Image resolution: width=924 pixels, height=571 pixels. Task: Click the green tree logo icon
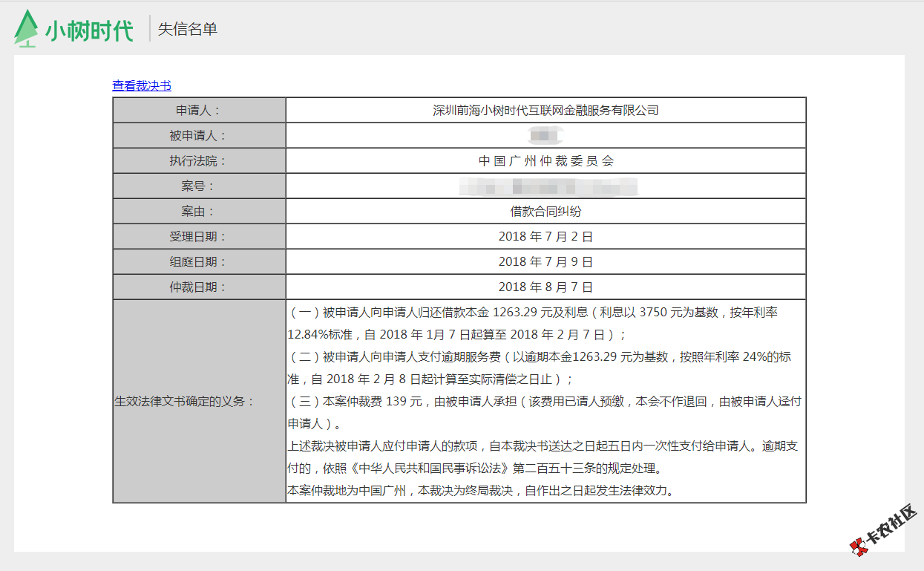click(x=26, y=29)
